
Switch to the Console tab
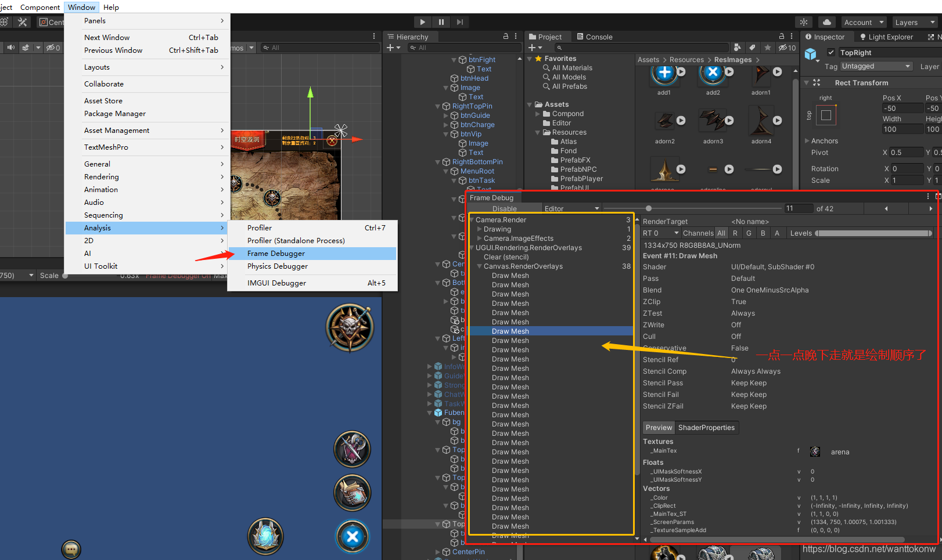coord(595,37)
